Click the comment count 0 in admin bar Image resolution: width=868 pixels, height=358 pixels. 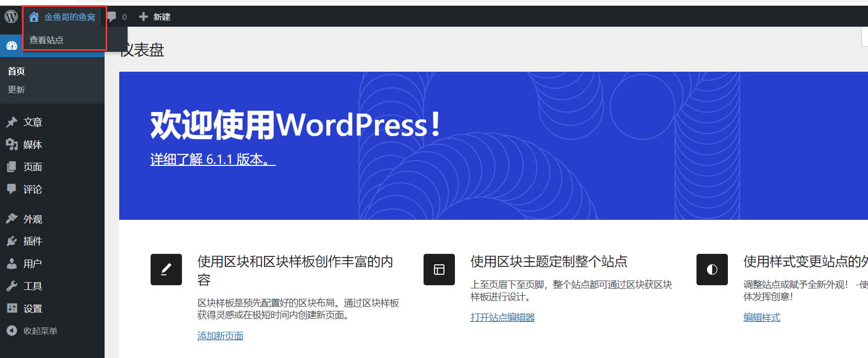124,17
